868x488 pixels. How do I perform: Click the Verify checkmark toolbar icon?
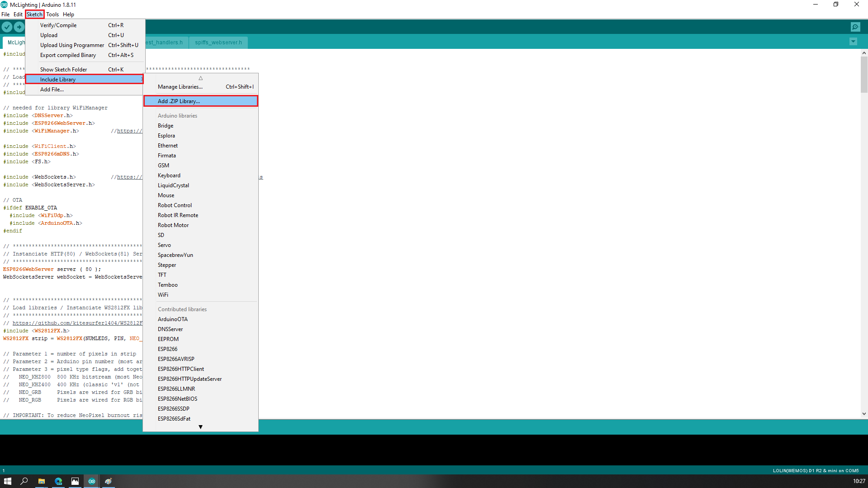[x=7, y=27]
